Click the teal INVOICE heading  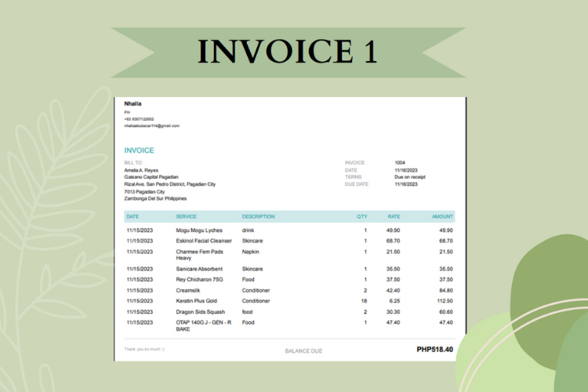click(139, 151)
